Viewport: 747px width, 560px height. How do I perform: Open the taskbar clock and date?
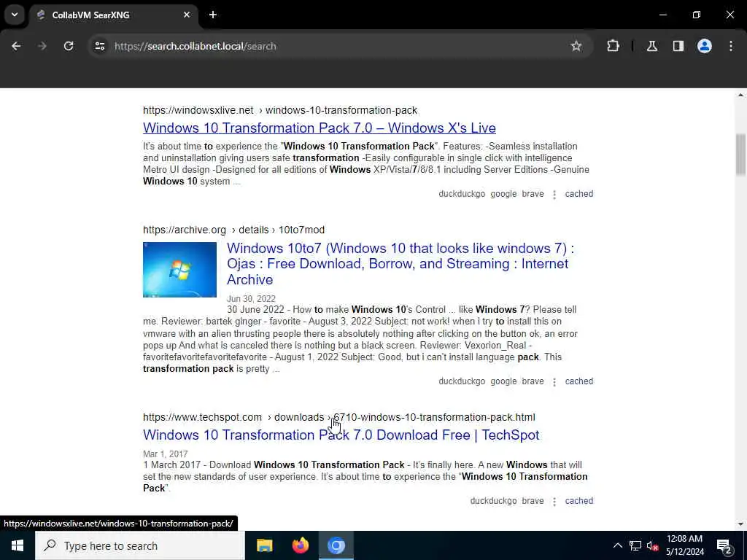[684, 545]
